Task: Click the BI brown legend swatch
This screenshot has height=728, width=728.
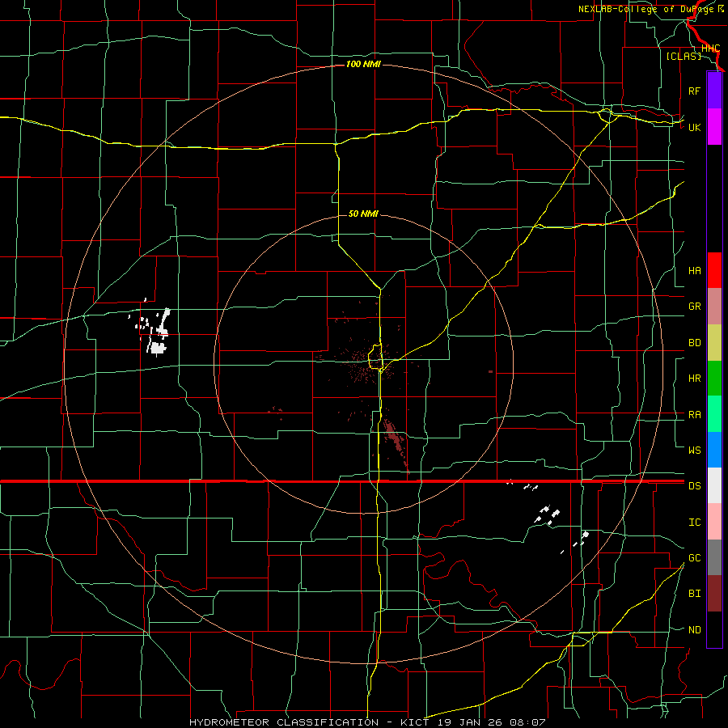Action: pos(714,594)
